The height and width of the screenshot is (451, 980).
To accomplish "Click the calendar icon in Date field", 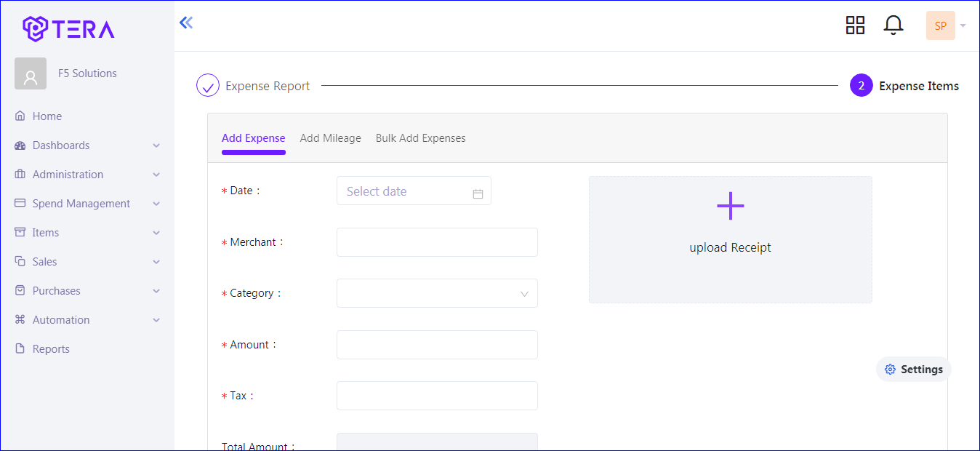I will click(x=478, y=193).
